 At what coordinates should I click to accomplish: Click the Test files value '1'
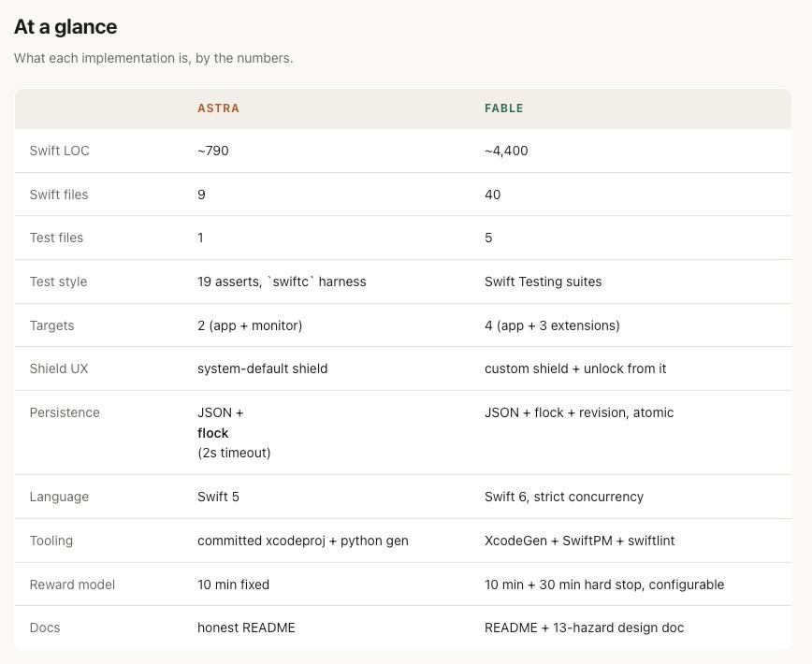click(200, 238)
